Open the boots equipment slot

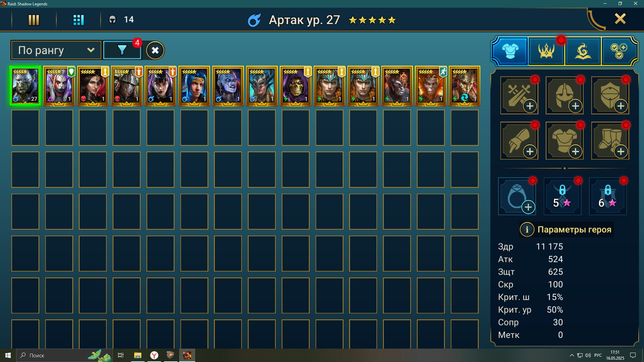[610, 141]
